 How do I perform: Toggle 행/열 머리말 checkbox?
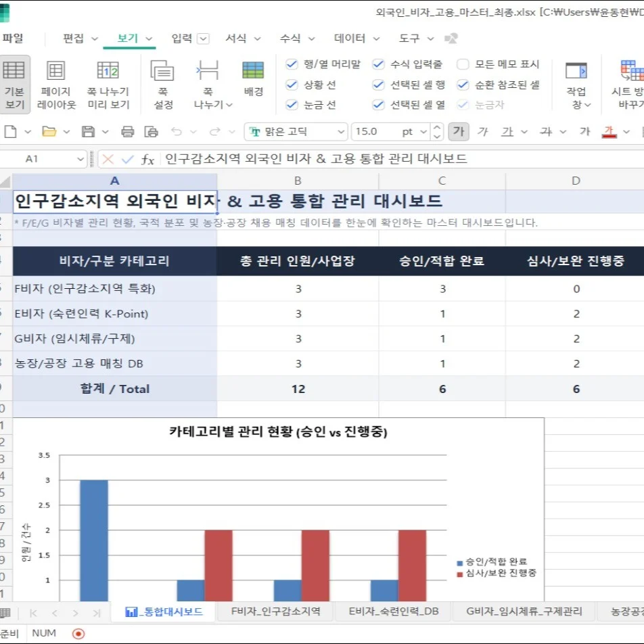pos(292,64)
